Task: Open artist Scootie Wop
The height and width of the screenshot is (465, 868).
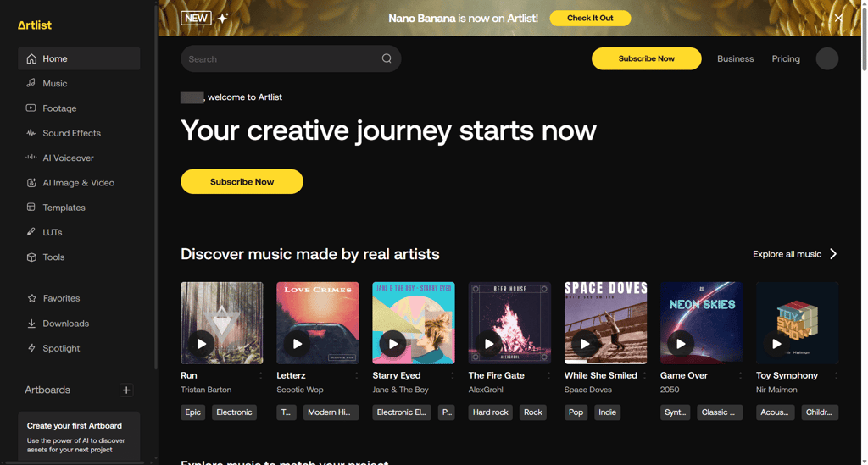Action: 300,390
